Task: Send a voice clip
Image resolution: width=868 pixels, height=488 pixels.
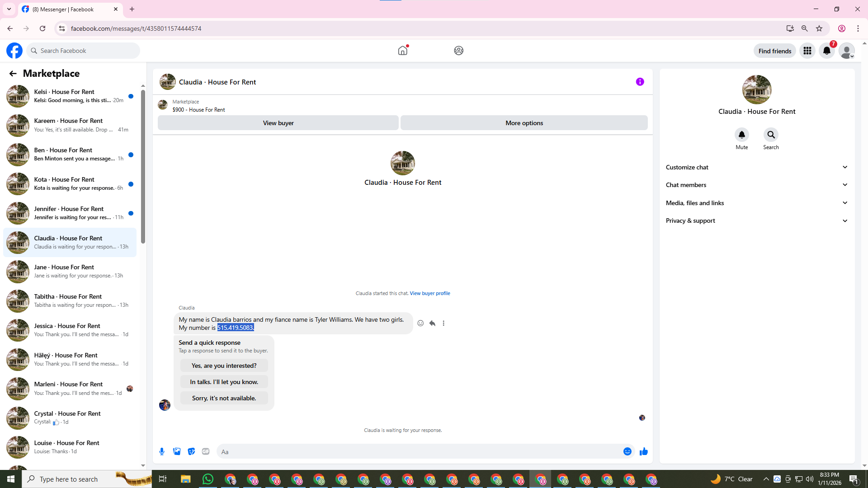Action: pyautogui.click(x=162, y=451)
